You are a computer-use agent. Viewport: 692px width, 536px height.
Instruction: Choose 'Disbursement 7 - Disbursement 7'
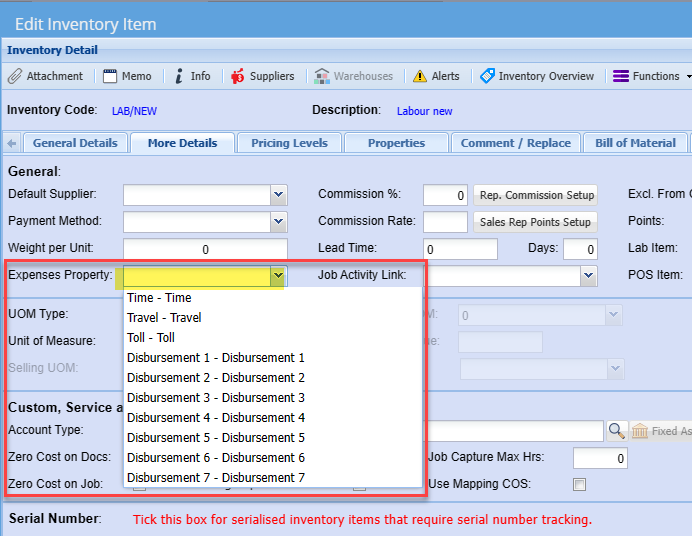[273, 478]
